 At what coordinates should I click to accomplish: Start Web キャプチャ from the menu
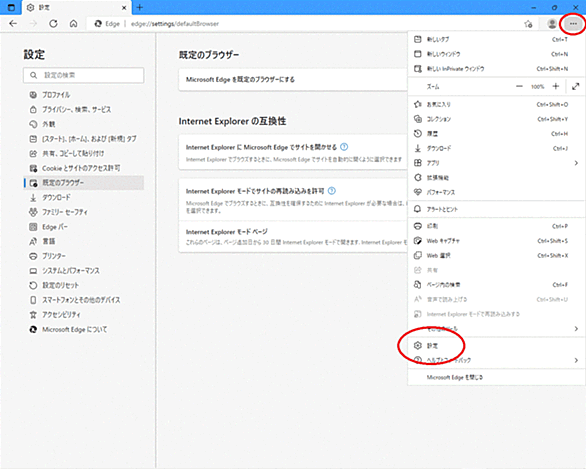496,241
